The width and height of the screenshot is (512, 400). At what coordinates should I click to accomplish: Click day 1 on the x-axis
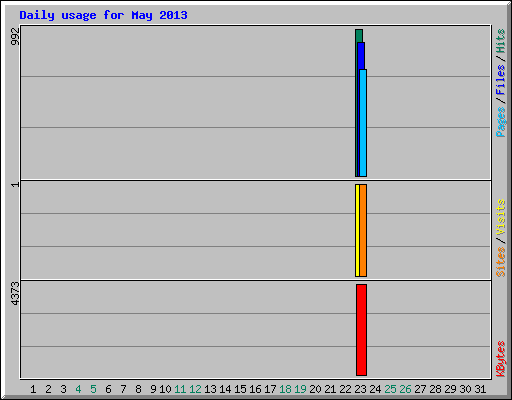(33, 389)
